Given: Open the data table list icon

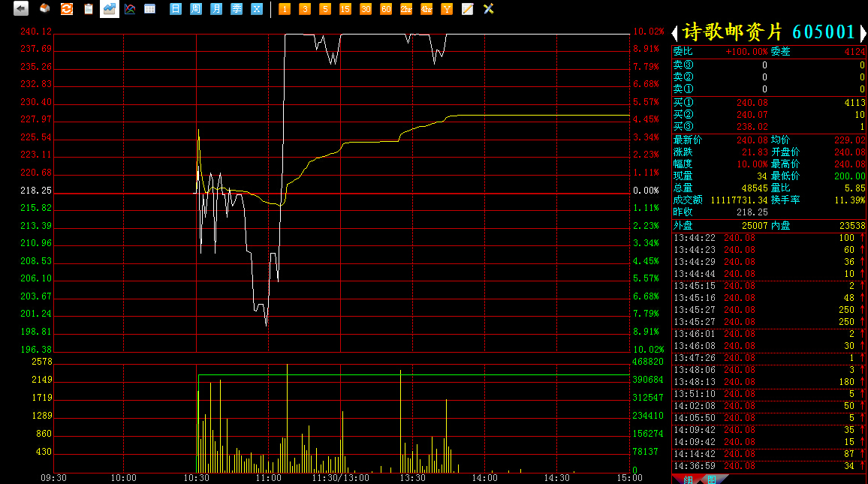Looking at the screenshot, I should [x=149, y=9].
